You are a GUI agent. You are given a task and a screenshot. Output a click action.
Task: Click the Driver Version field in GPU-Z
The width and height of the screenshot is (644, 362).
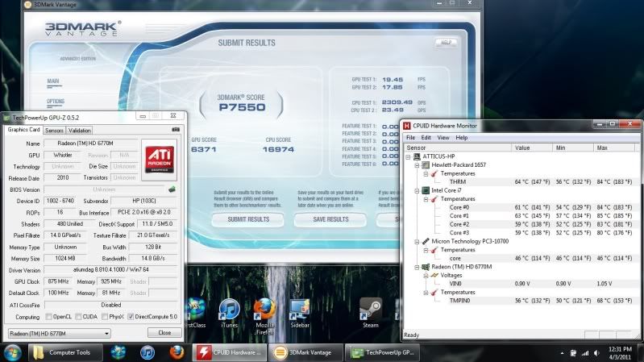pos(111,270)
